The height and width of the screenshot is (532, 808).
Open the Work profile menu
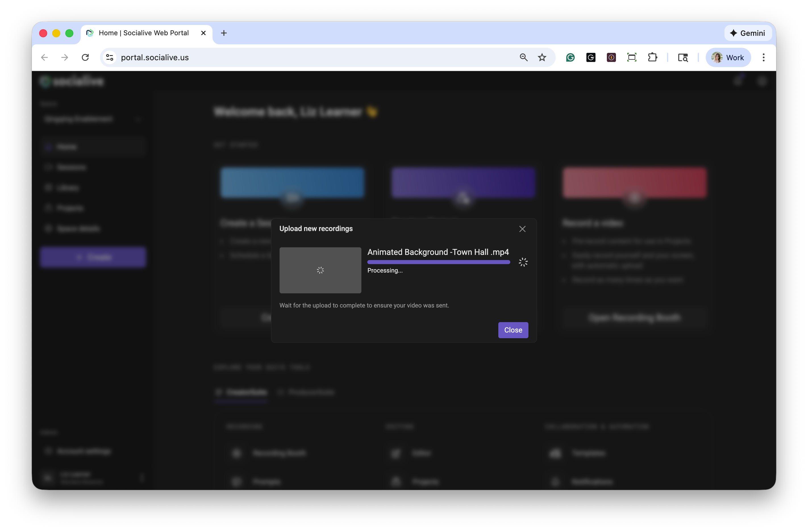(x=728, y=57)
